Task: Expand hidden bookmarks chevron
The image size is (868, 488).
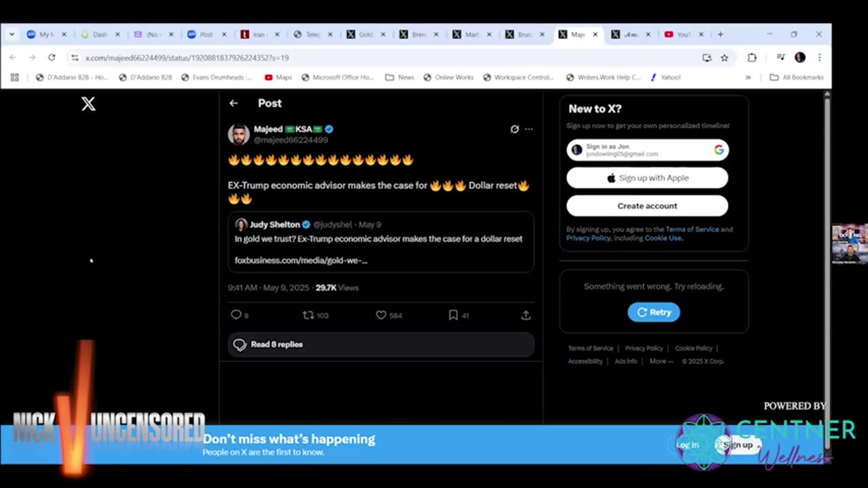Action: pos(748,77)
